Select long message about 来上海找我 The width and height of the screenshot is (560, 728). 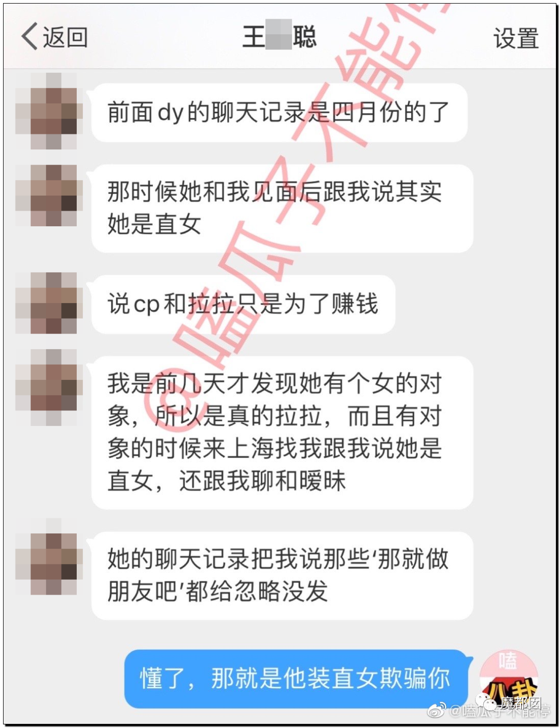point(282,433)
